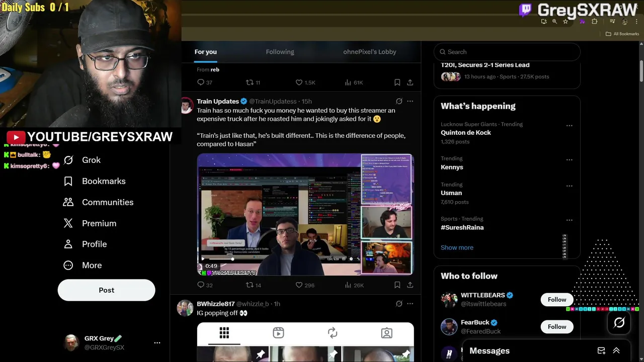
Task: View analytics showing 61K views
Action: (354, 82)
